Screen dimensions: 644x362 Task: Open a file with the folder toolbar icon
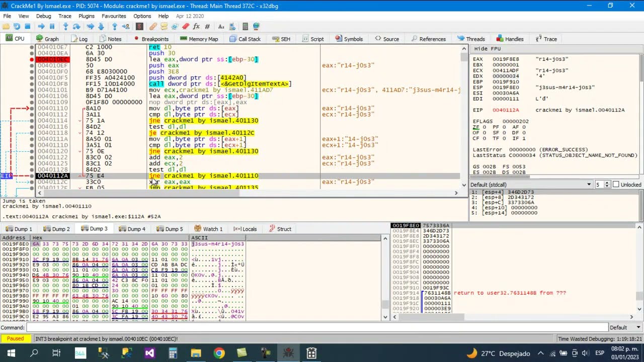pos(6,26)
